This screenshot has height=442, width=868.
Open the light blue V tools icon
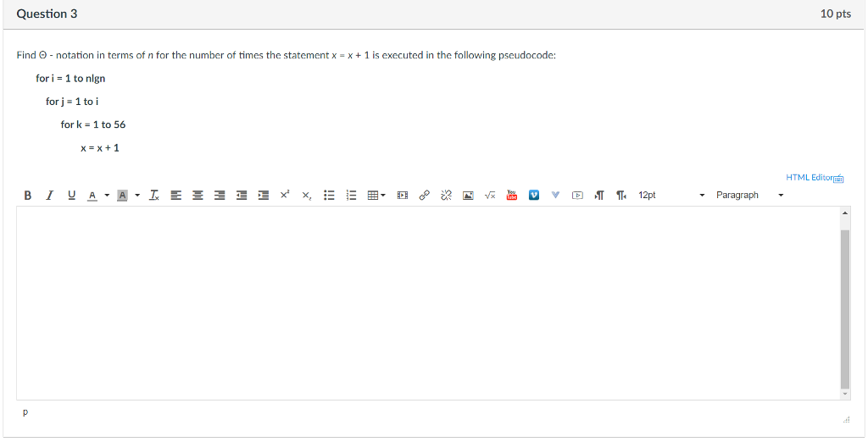point(556,196)
